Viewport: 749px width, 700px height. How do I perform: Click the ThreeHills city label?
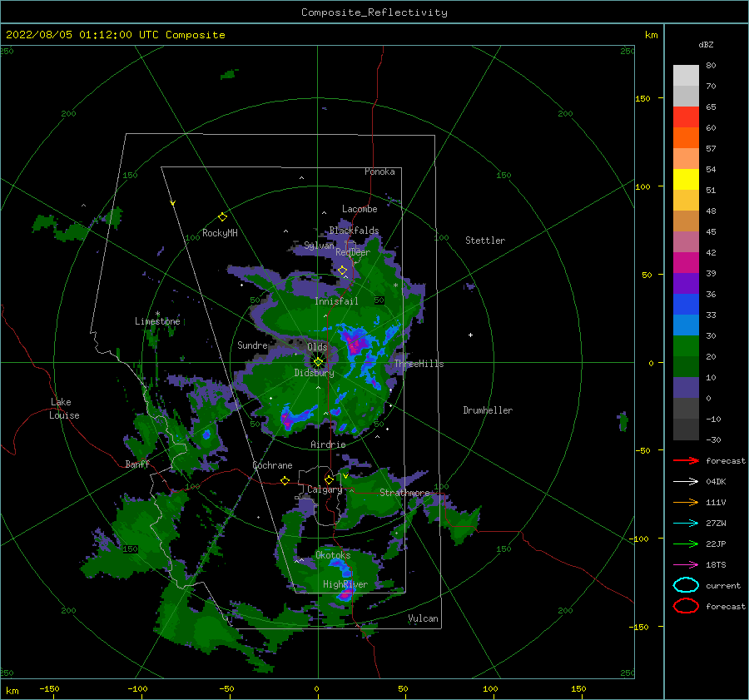(419, 364)
